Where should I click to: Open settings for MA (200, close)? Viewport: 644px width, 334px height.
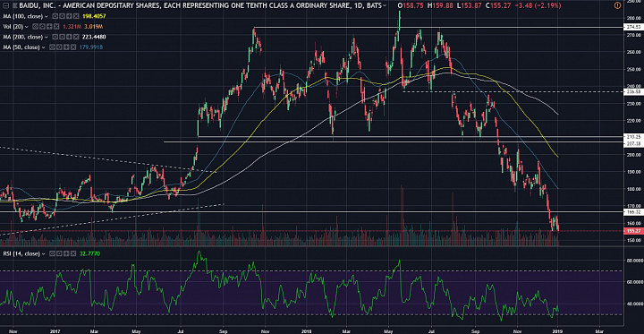pos(62,37)
